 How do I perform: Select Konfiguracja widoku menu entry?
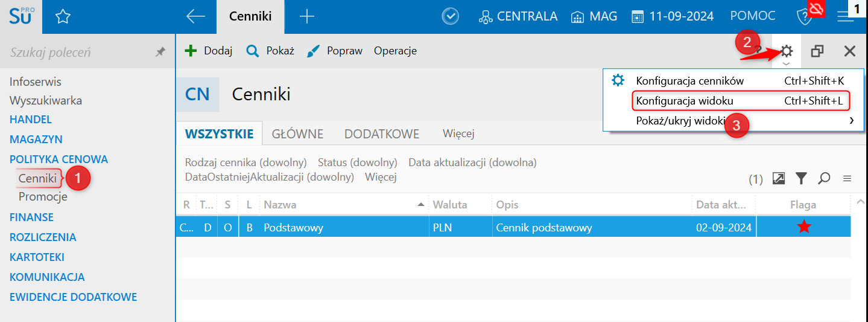pyautogui.click(x=685, y=101)
